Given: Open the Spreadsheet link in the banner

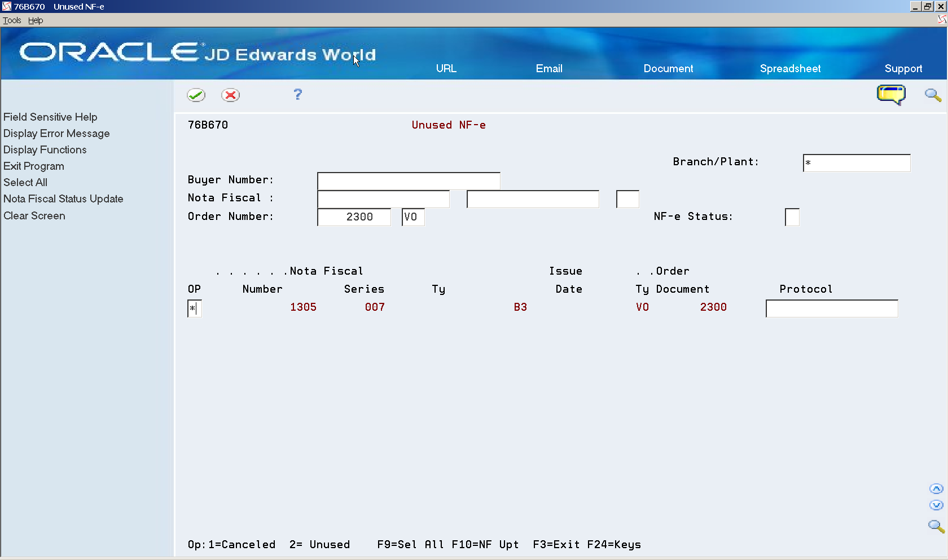Looking at the screenshot, I should [x=790, y=68].
